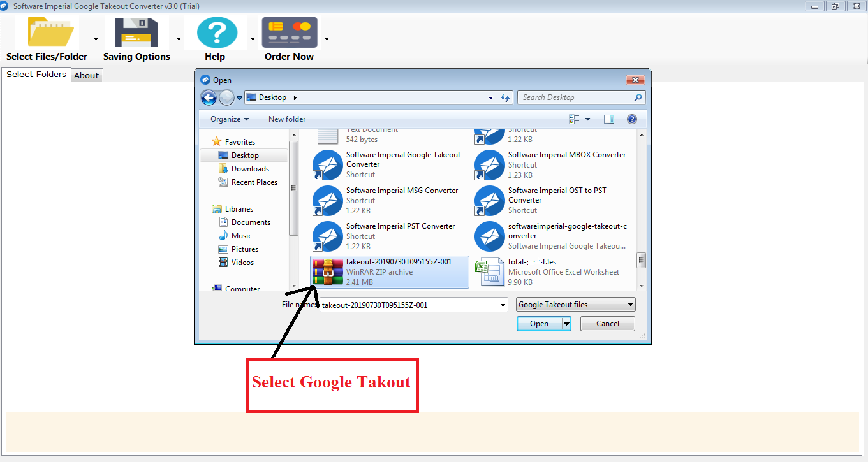This screenshot has height=462, width=868.
Task: Click the Desktop address bar path
Action: click(x=273, y=97)
